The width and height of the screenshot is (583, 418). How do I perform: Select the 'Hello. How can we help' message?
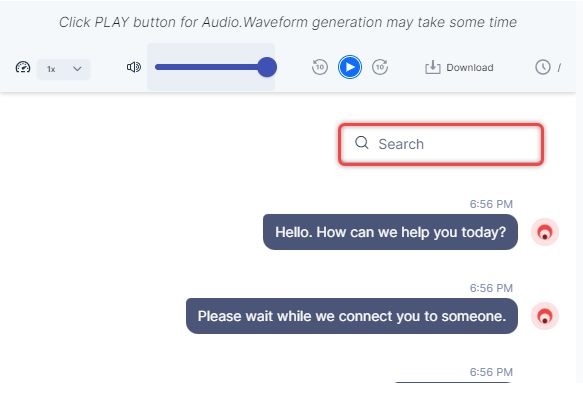point(390,232)
